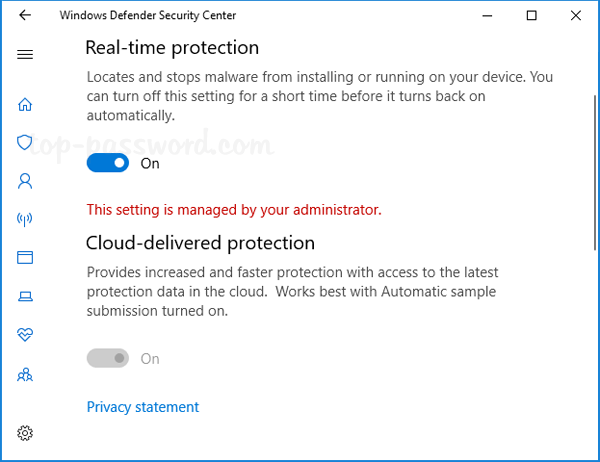
Task: Go back with the back arrow
Action: click(x=25, y=15)
